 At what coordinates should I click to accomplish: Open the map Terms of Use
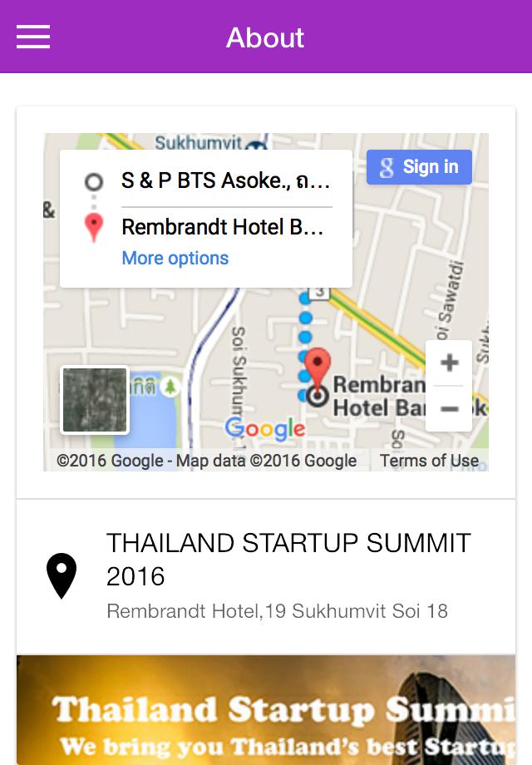[429, 461]
